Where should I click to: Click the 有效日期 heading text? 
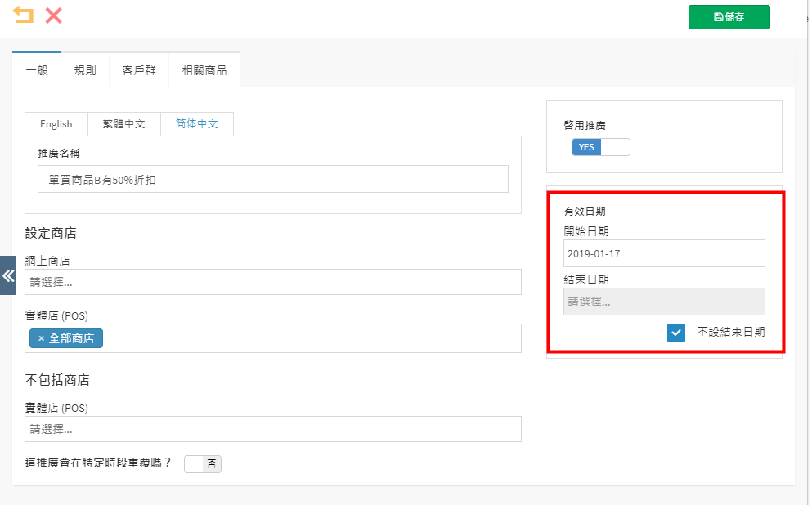pos(585,211)
